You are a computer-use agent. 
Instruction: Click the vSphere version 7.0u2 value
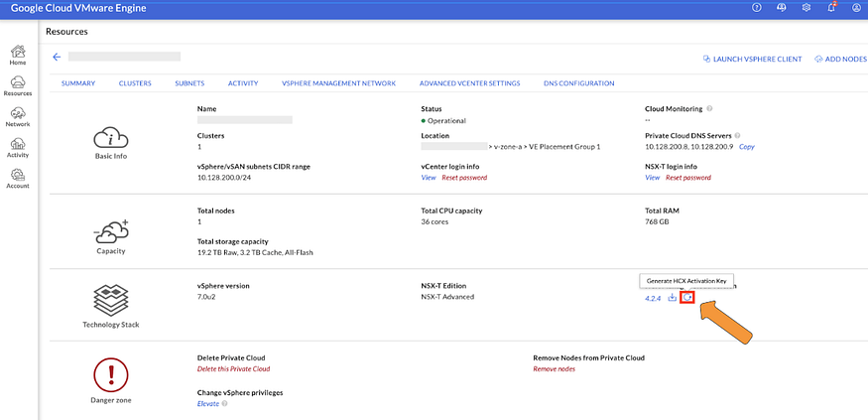[x=207, y=297]
